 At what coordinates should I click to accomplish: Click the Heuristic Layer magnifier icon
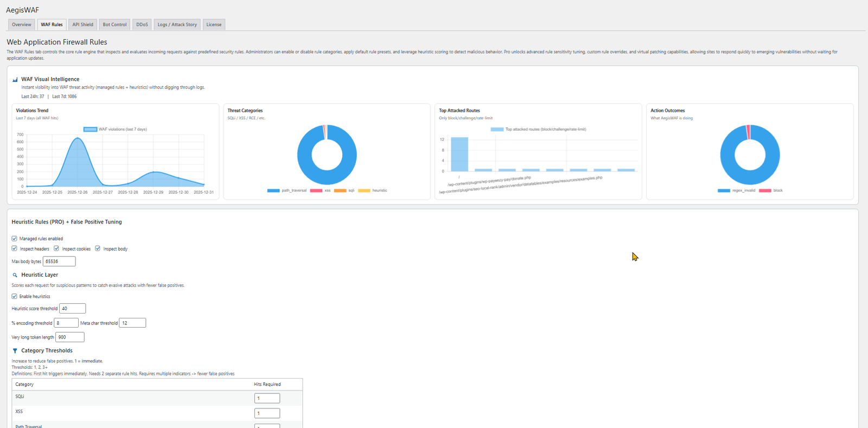(15, 275)
